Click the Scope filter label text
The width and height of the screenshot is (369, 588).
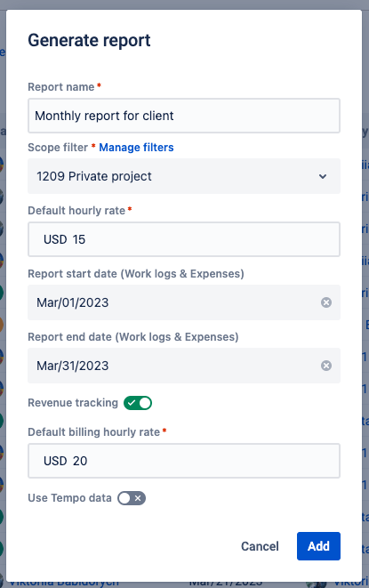tap(58, 148)
